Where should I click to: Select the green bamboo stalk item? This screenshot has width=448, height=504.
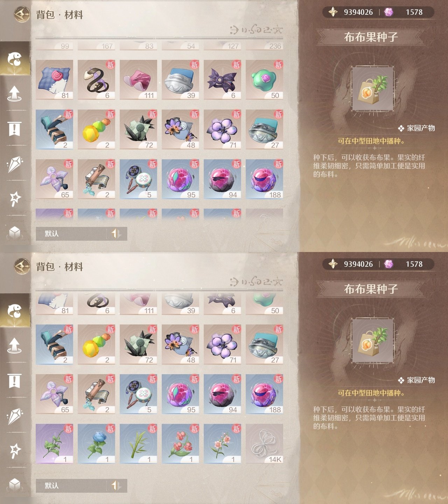(x=138, y=444)
